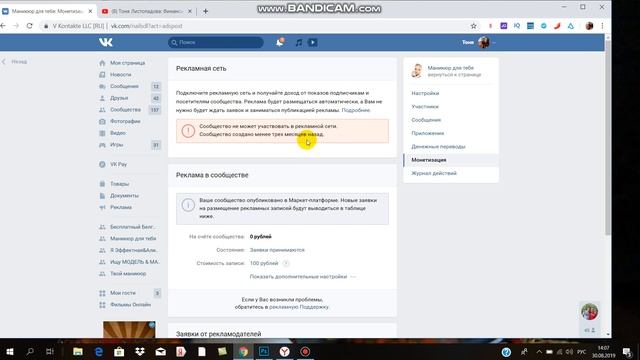Viewport: 640px width, 360px height.
Task: Open Друзья in left menu
Action: [119, 98]
